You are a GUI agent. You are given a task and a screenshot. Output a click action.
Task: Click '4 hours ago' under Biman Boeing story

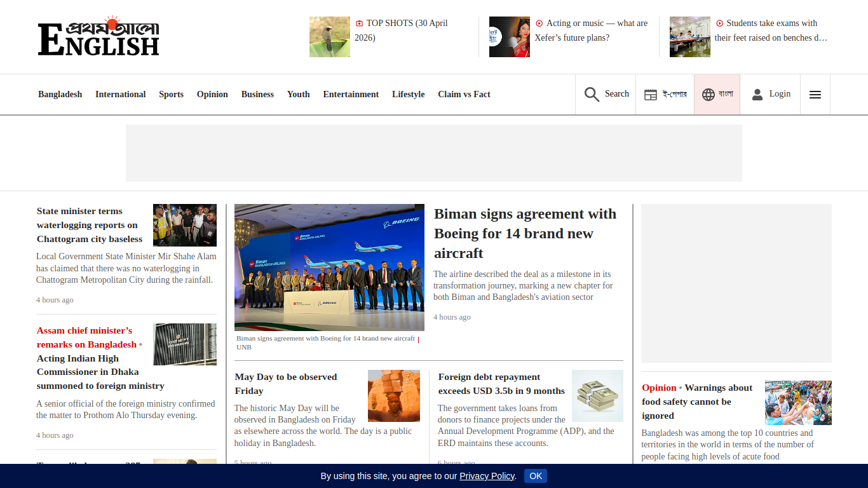[x=452, y=317]
